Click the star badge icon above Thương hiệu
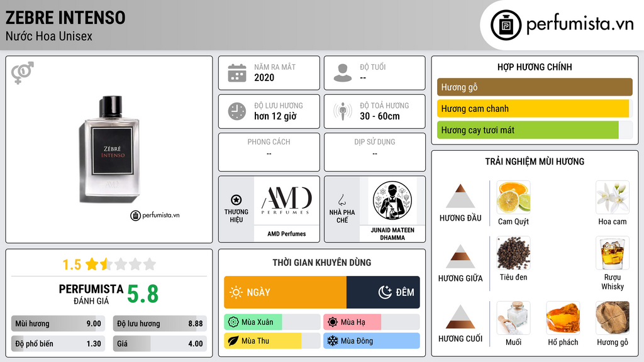This screenshot has width=644, height=362. 236,200
